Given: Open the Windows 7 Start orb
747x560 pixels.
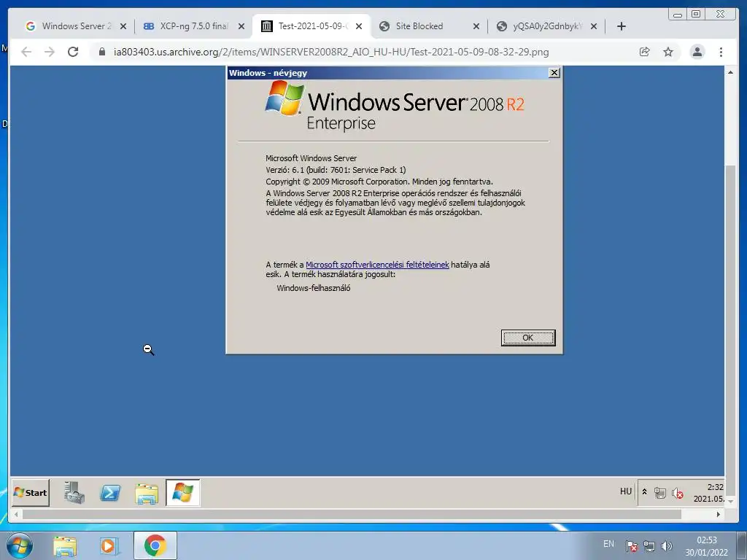Looking at the screenshot, I should coord(20,545).
